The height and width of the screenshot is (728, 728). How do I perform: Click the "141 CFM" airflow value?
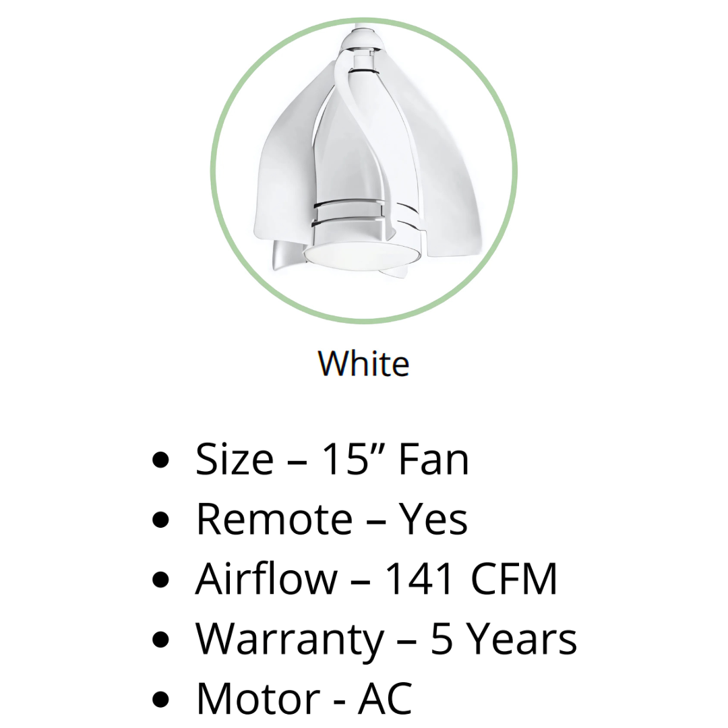471,578
